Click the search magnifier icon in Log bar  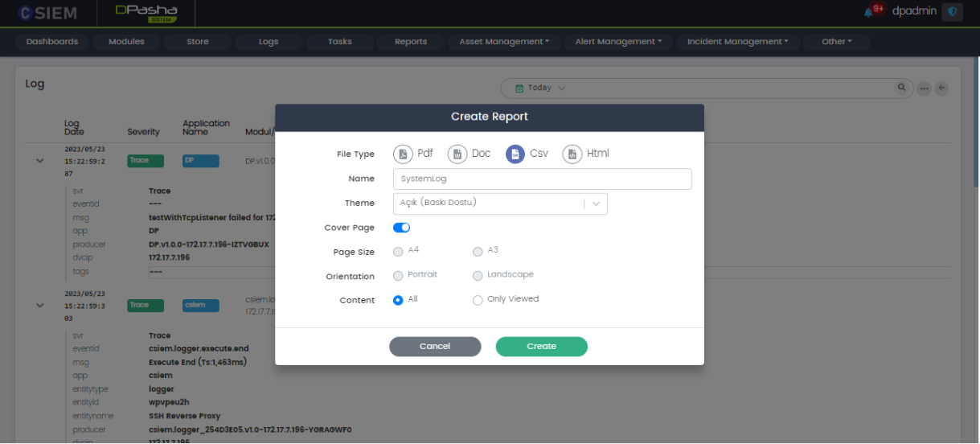click(902, 88)
